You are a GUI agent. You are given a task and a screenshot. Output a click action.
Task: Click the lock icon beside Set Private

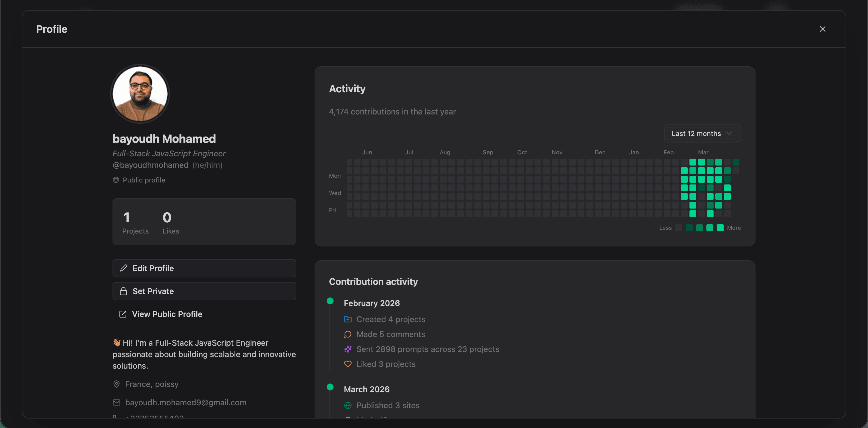coord(123,291)
